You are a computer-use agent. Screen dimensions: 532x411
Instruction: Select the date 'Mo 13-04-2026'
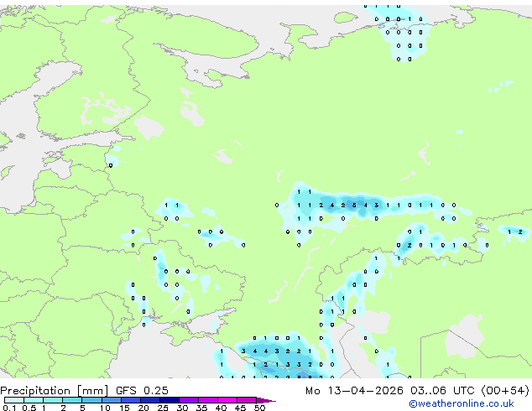[354, 391]
